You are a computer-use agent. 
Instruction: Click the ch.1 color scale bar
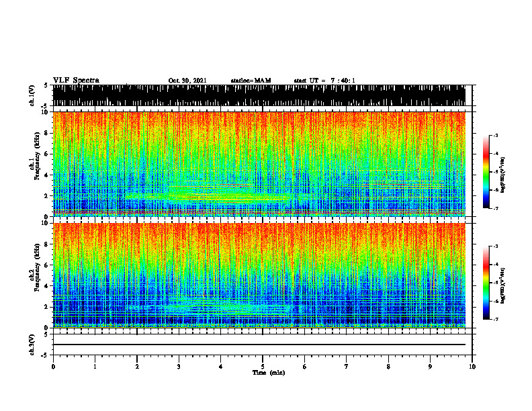(486, 172)
